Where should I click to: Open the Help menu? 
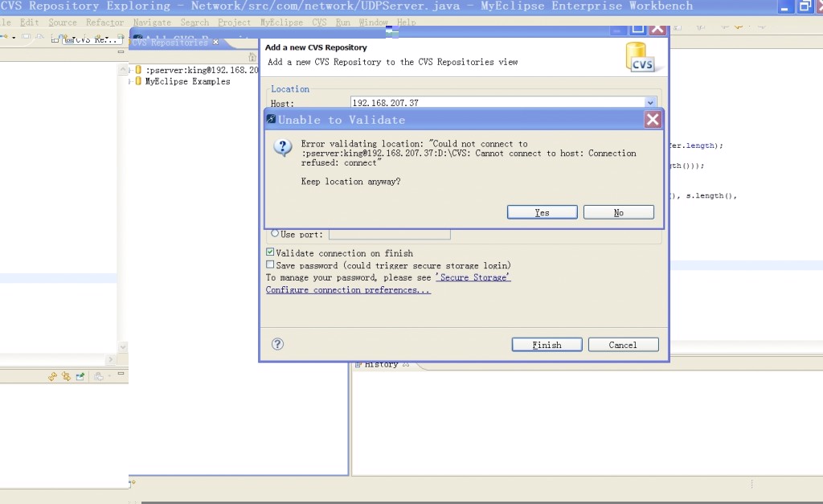(406, 22)
